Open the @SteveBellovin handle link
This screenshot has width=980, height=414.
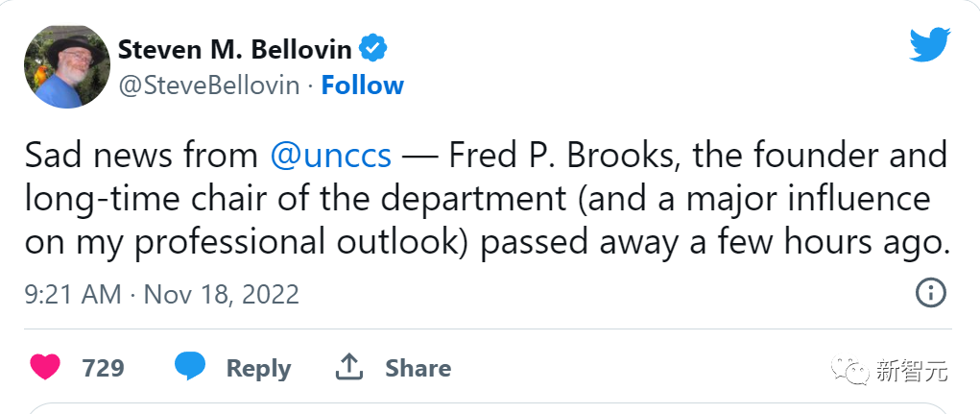pos(207,85)
